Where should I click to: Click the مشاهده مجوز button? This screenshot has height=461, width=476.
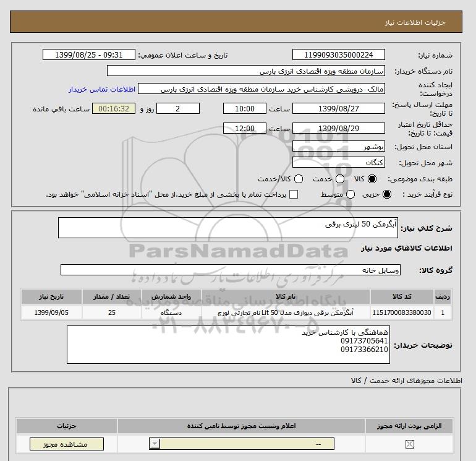67,444
